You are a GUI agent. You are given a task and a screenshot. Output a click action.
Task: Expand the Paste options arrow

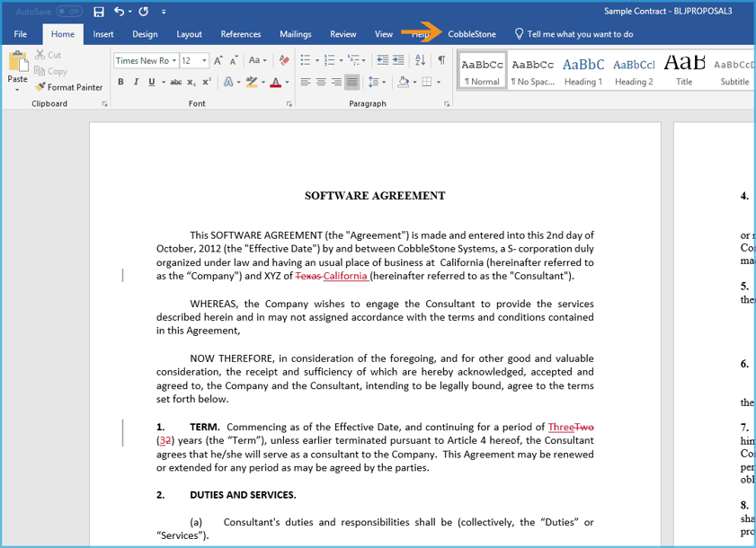pyautogui.click(x=17, y=90)
